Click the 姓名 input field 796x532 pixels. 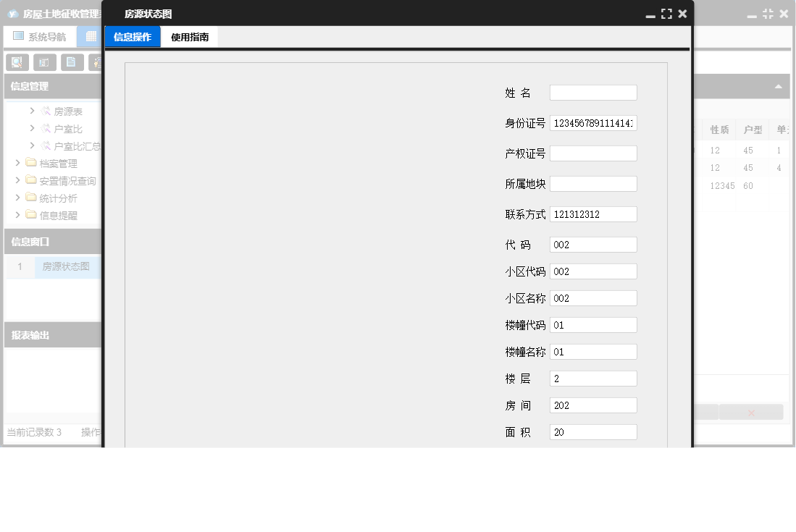pyautogui.click(x=592, y=92)
